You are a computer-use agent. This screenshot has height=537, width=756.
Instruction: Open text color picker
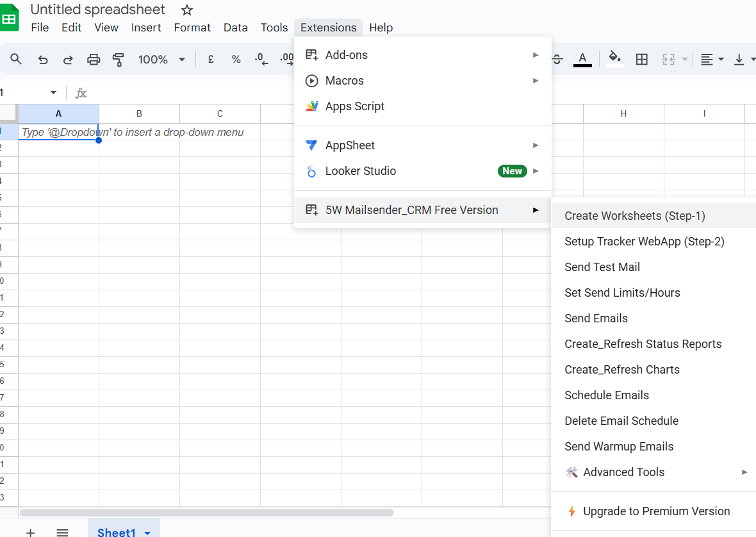(x=582, y=60)
